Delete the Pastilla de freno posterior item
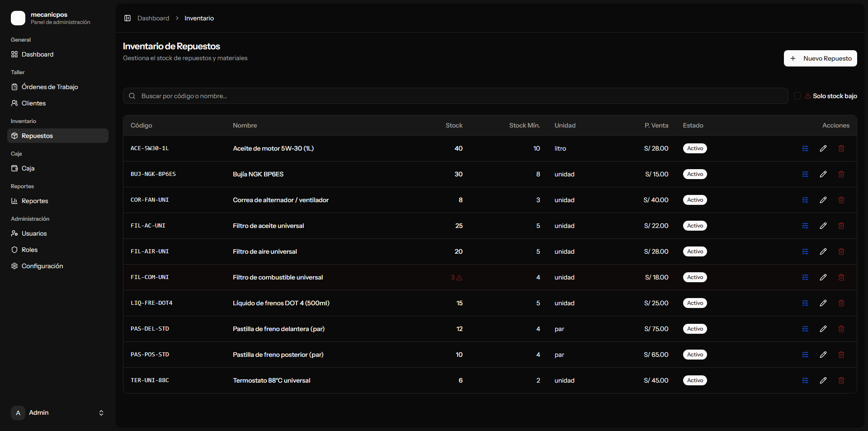868x431 pixels. 841,355
